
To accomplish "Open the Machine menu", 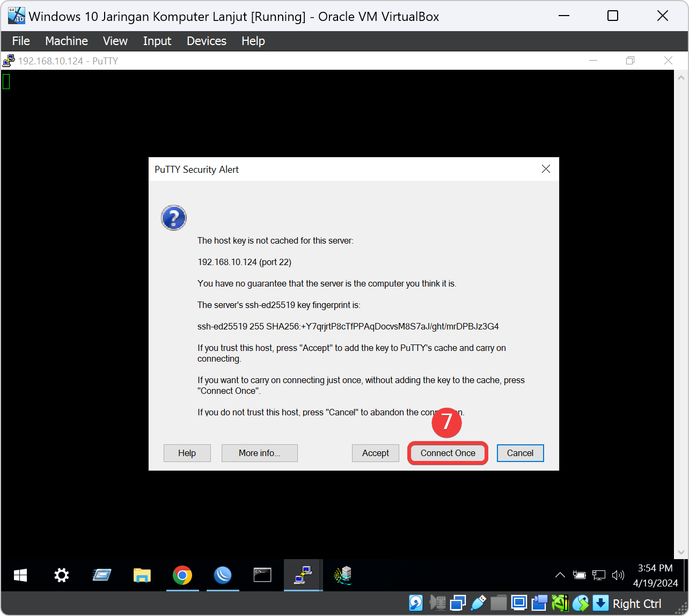I will pos(67,41).
